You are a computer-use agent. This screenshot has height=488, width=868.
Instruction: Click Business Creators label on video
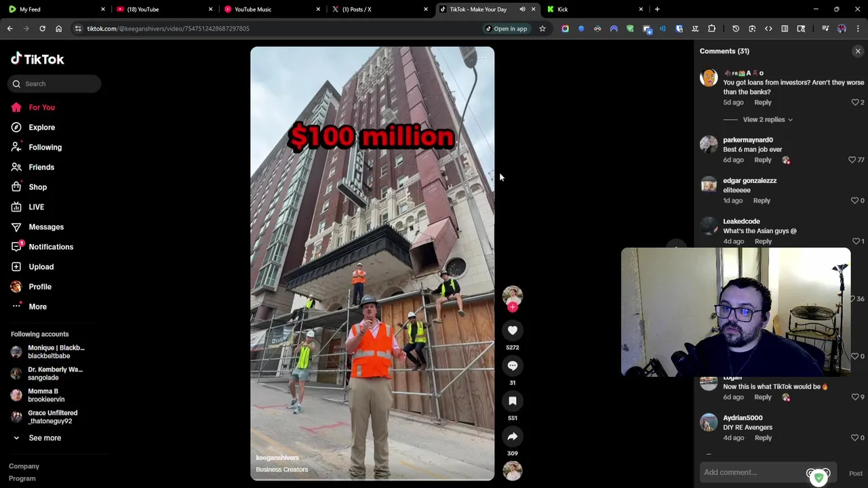[x=282, y=470]
